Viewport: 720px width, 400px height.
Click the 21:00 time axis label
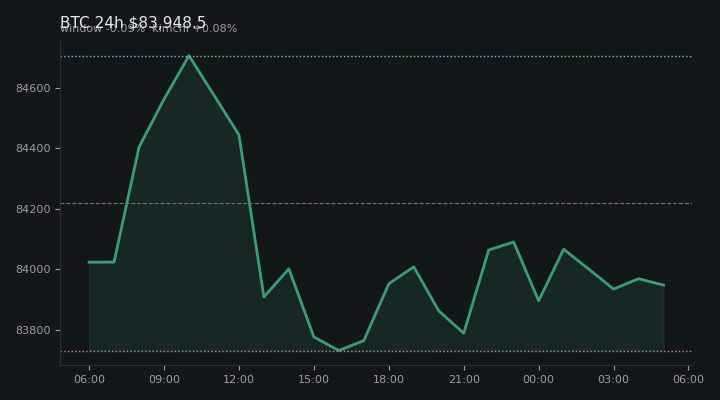(464, 379)
